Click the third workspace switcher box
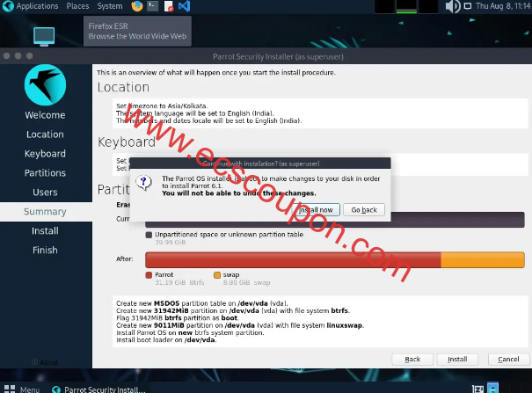 pos(428,7)
